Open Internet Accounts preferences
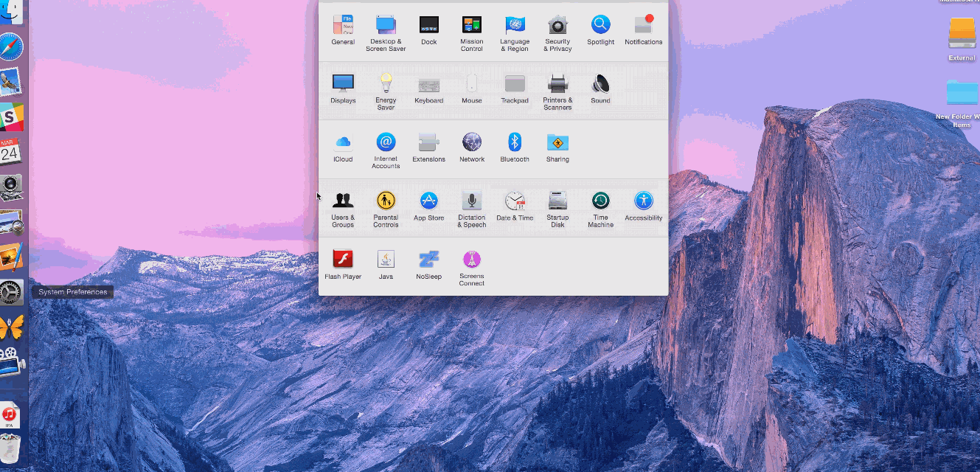Viewport: 980px width, 472px height. click(386, 150)
